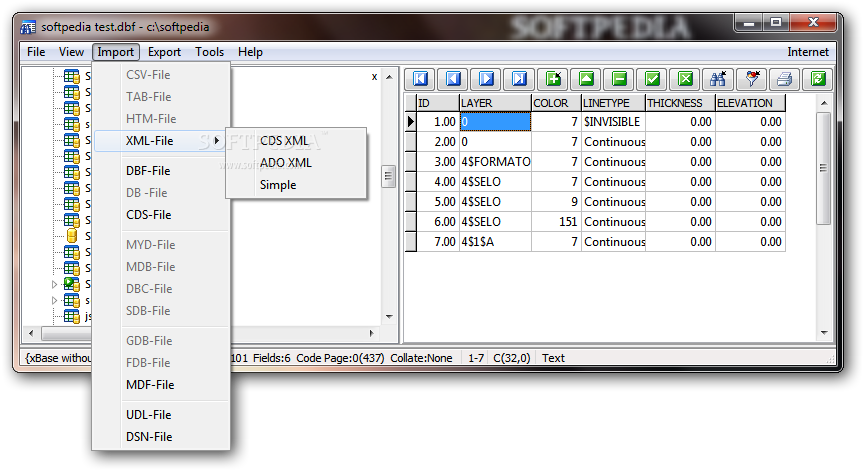The width and height of the screenshot is (864, 471).
Task: Click the row selector of record 7.00
Action: (411, 242)
